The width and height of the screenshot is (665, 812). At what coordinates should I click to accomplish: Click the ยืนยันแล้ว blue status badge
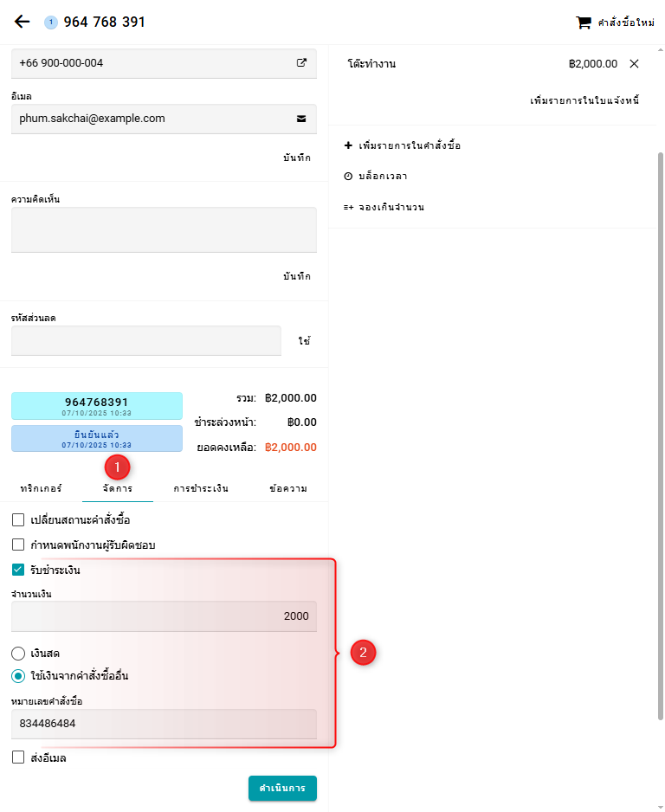click(x=97, y=438)
